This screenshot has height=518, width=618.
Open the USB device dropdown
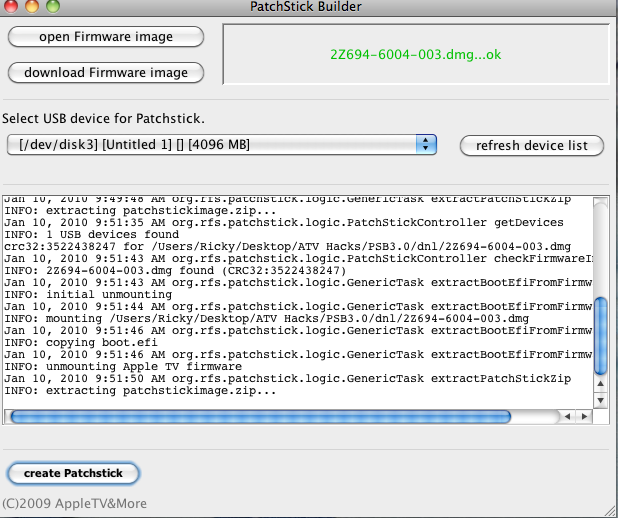(x=222, y=145)
